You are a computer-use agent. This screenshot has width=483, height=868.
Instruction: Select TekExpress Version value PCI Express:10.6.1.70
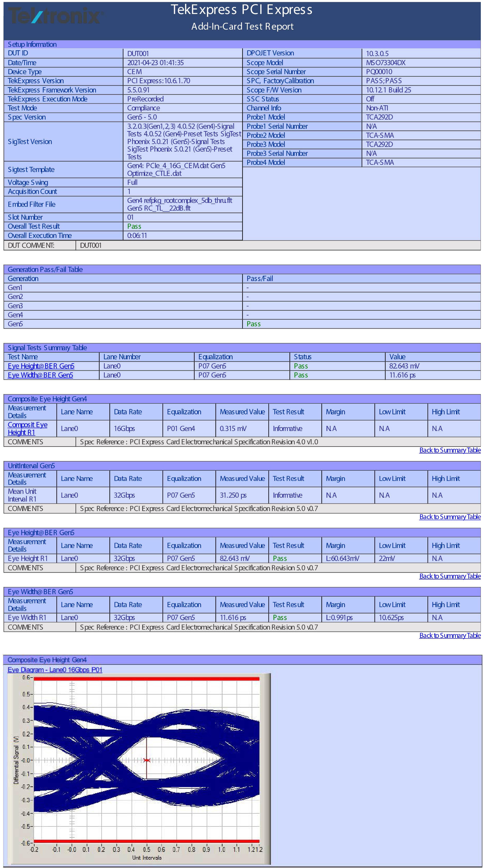coord(159,81)
